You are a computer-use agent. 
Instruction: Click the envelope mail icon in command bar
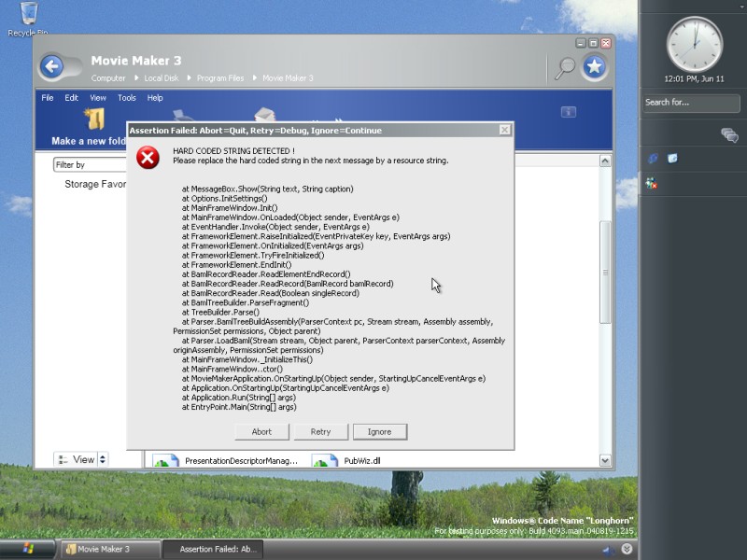(265, 114)
